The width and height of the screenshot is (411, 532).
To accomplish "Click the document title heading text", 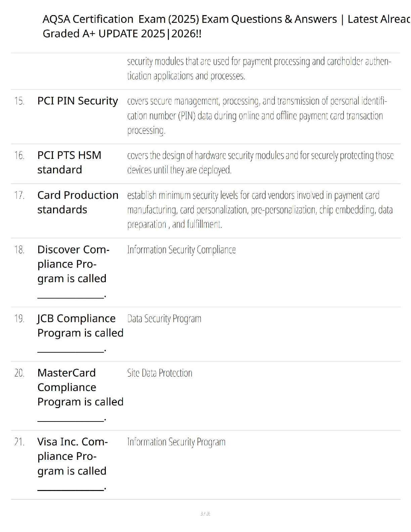I will (222, 26).
